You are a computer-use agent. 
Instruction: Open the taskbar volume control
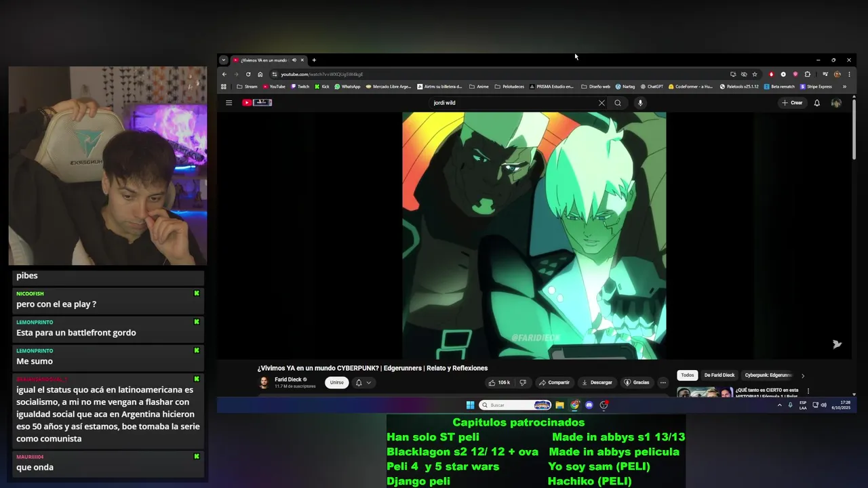(x=823, y=405)
